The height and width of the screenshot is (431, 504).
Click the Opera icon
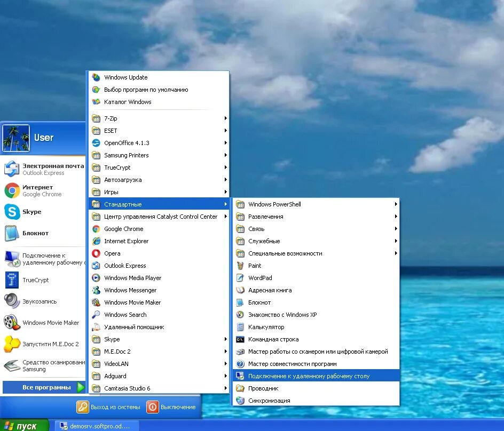pos(96,253)
